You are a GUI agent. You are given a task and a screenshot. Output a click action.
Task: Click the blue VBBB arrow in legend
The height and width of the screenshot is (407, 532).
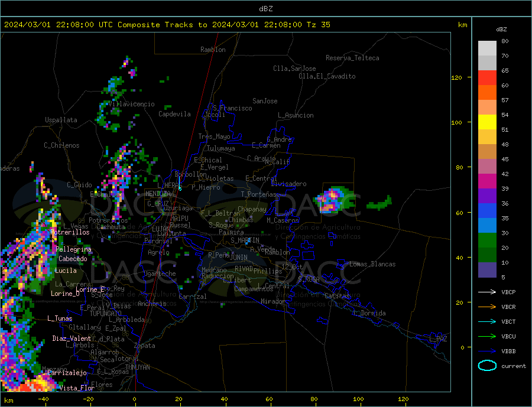pos(487,351)
